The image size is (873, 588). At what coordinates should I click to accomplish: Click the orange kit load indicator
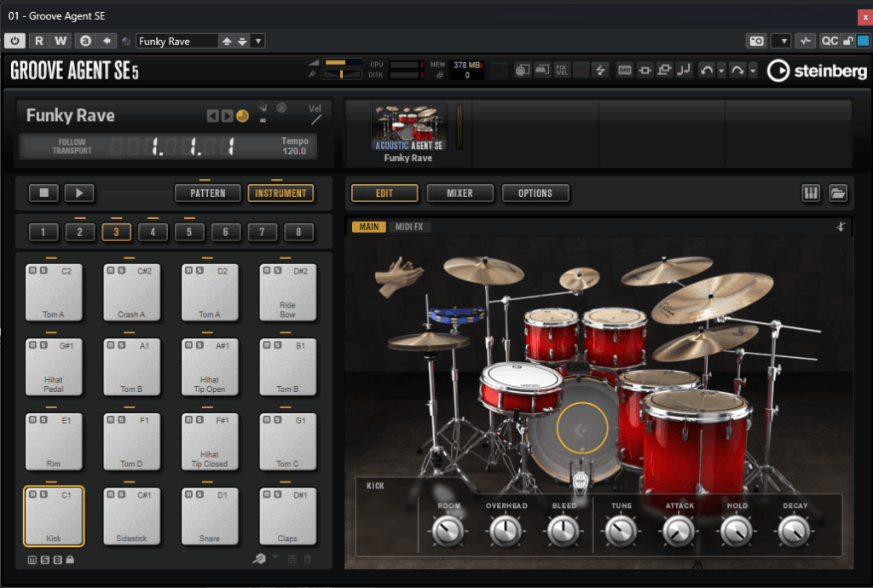pos(242,116)
